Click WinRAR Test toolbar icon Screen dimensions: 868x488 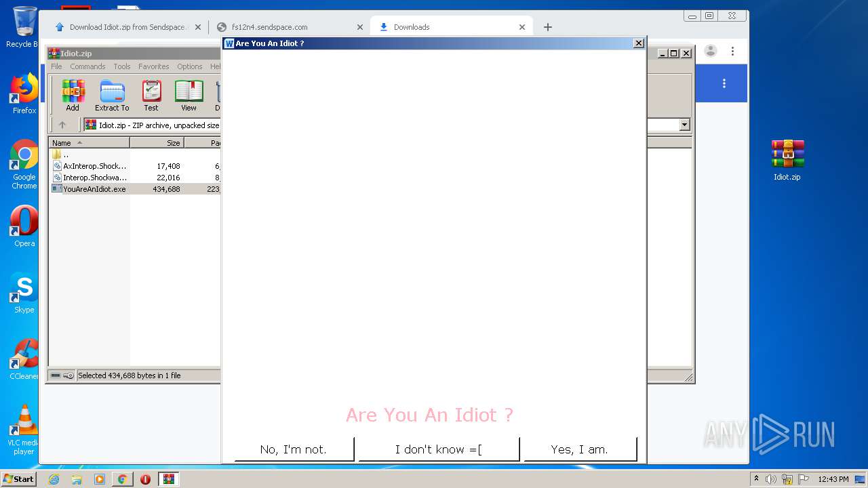click(151, 96)
